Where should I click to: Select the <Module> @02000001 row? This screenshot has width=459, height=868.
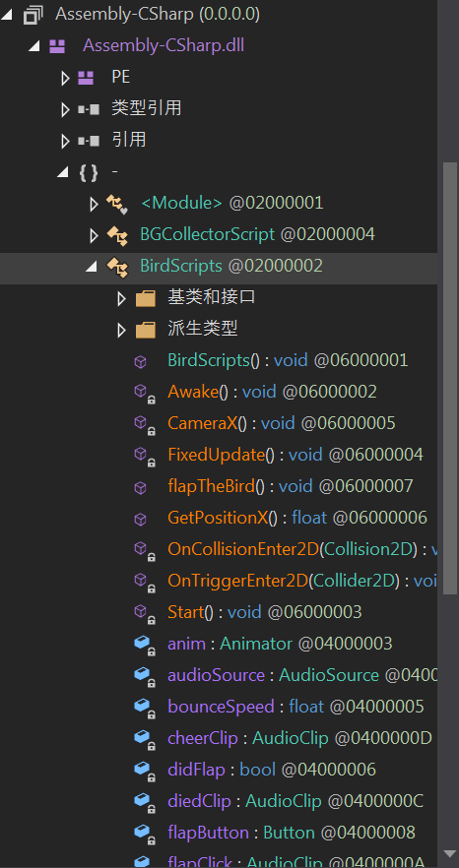point(231,203)
